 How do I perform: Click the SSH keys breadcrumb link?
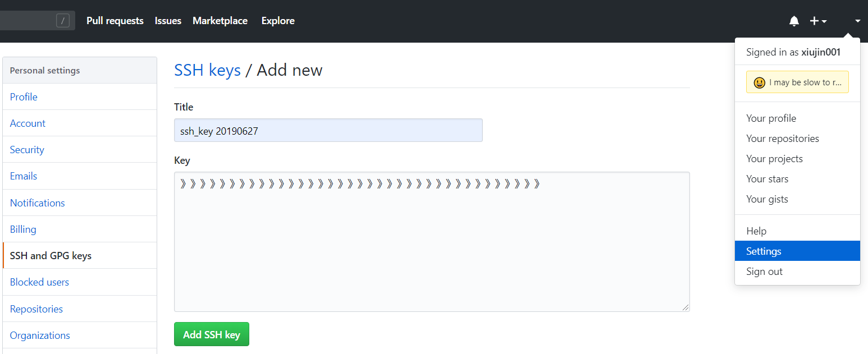pyautogui.click(x=207, y=70)
